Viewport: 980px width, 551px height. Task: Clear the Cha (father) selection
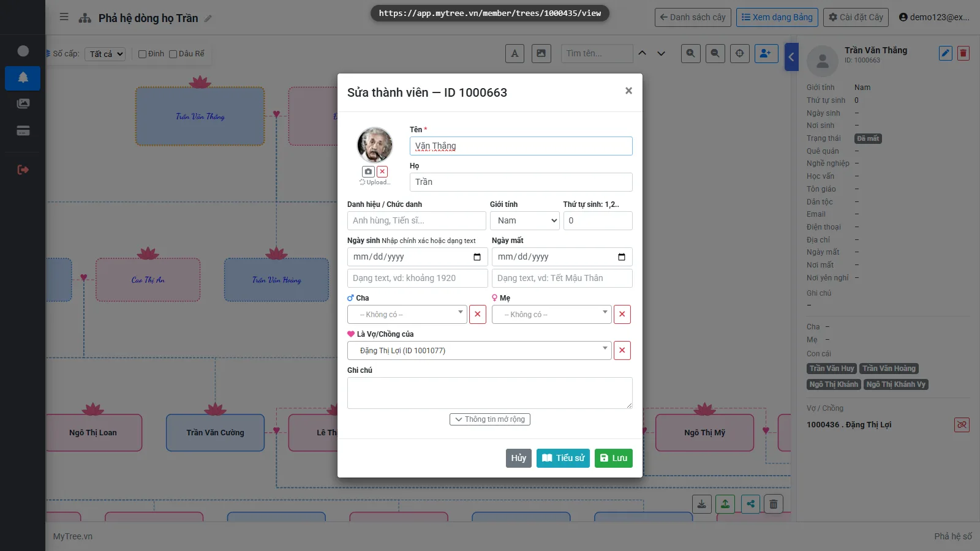click(x=478, y=314)
